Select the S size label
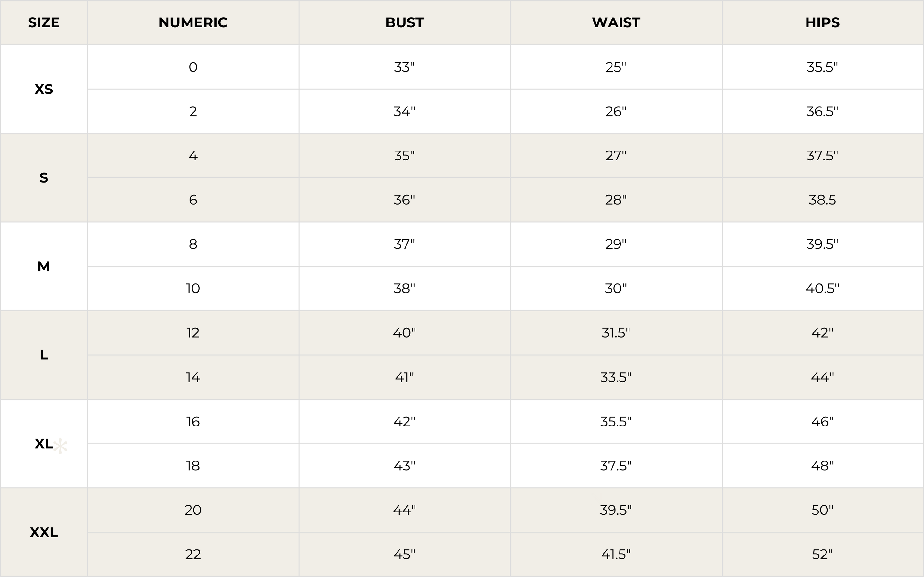Viewport: 924px width, 577px height. (x=44, y=178)
